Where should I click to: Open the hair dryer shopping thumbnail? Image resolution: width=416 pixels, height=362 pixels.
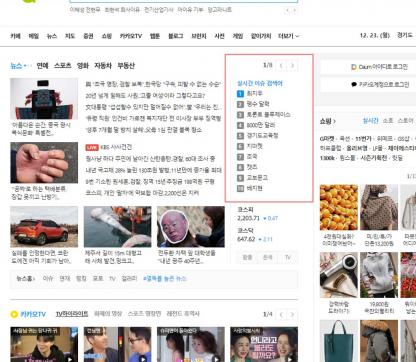[x=339, y=275]
